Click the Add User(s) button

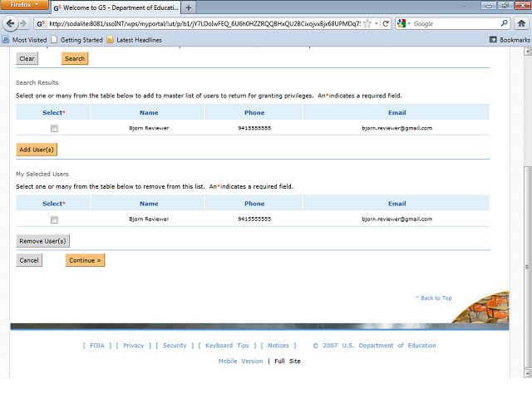tap(37, 150)
